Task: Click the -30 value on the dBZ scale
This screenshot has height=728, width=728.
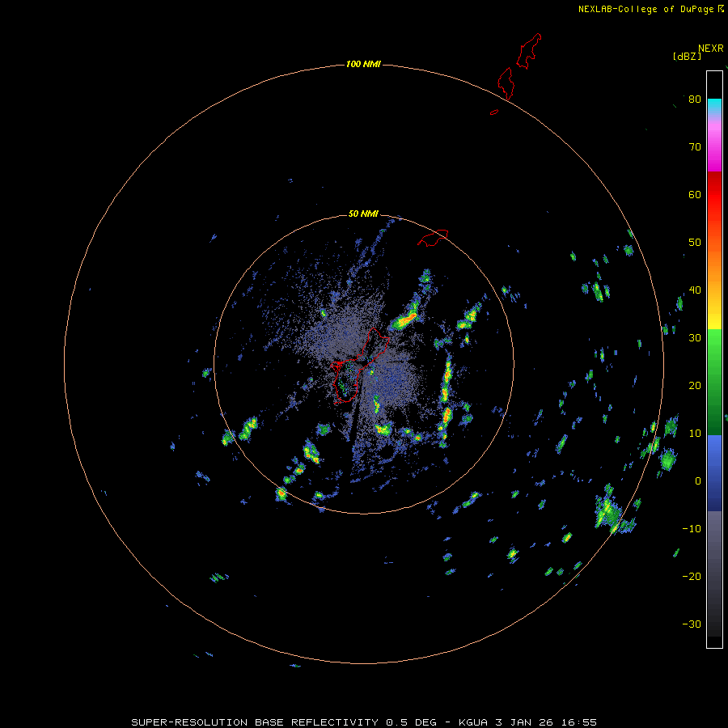Action: [x=692, y=624]
